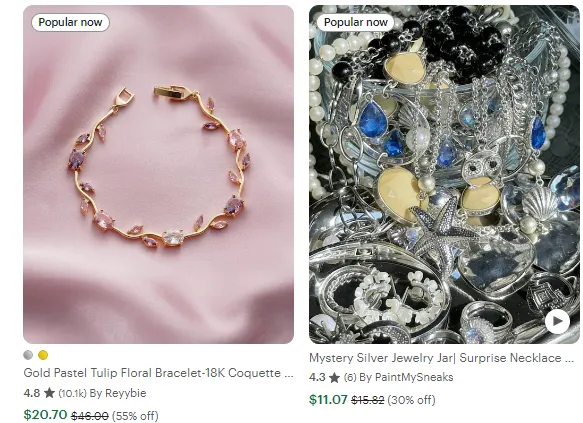
Task: Click the $20.70 sale price
Action: click(45, 414)
